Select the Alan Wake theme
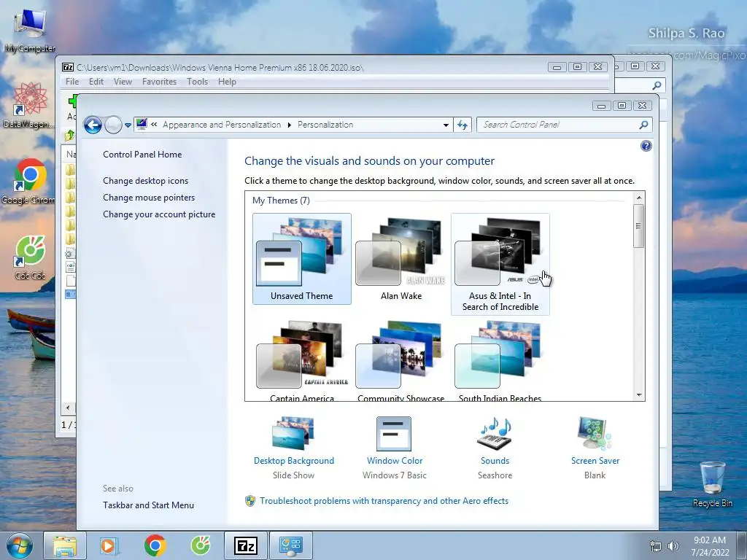 [x=400, y=259]
